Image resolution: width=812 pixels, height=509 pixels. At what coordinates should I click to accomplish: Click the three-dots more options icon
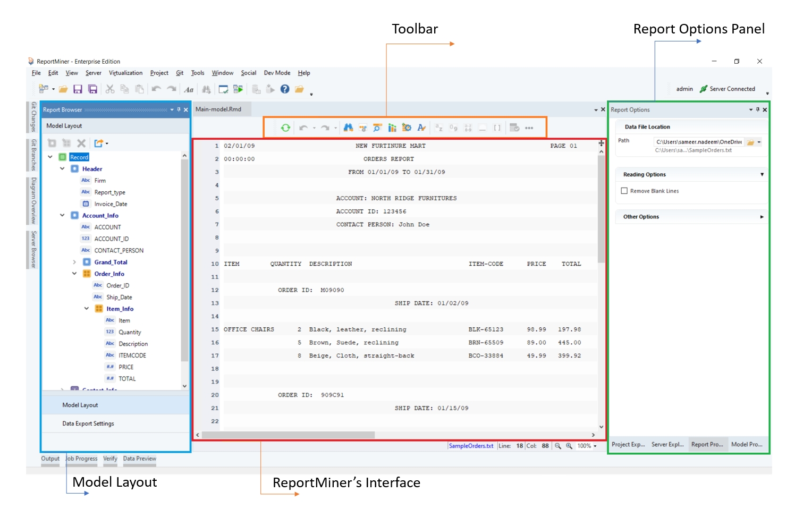click(529, 128)
